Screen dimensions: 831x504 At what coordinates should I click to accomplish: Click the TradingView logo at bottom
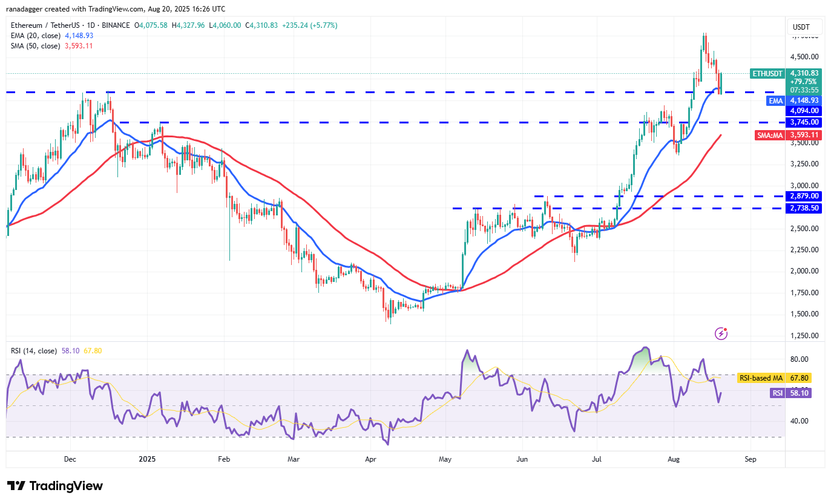coord(55,486)
